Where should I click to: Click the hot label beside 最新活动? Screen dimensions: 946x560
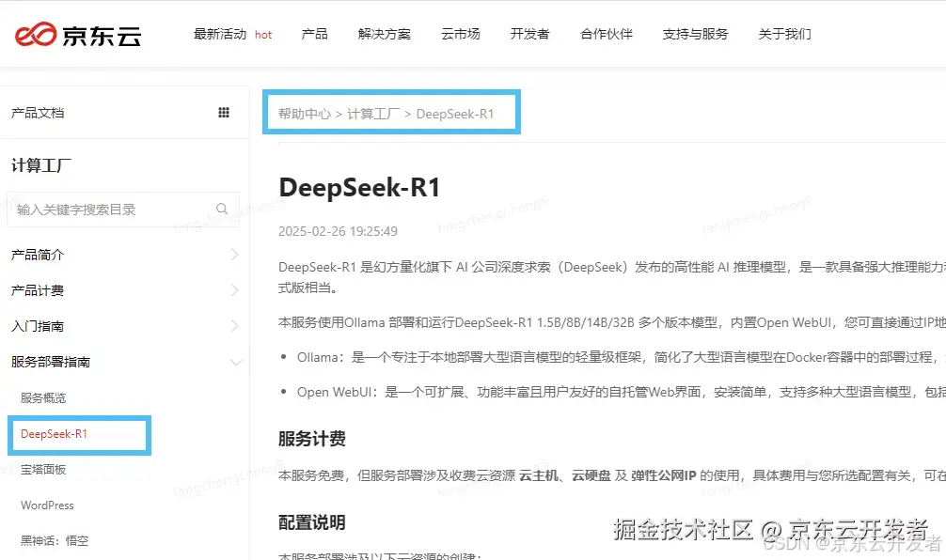click(263, 35)
